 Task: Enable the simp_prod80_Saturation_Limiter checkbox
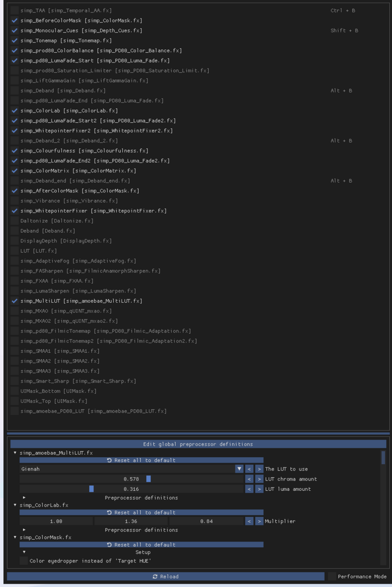(15, 70)
